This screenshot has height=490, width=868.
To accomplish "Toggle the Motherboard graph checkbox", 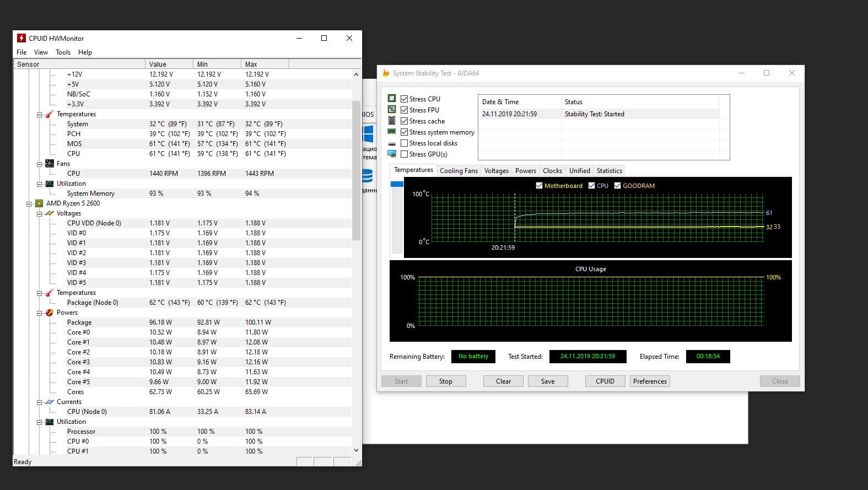I will pyautogui.click(x=539, y=186).
